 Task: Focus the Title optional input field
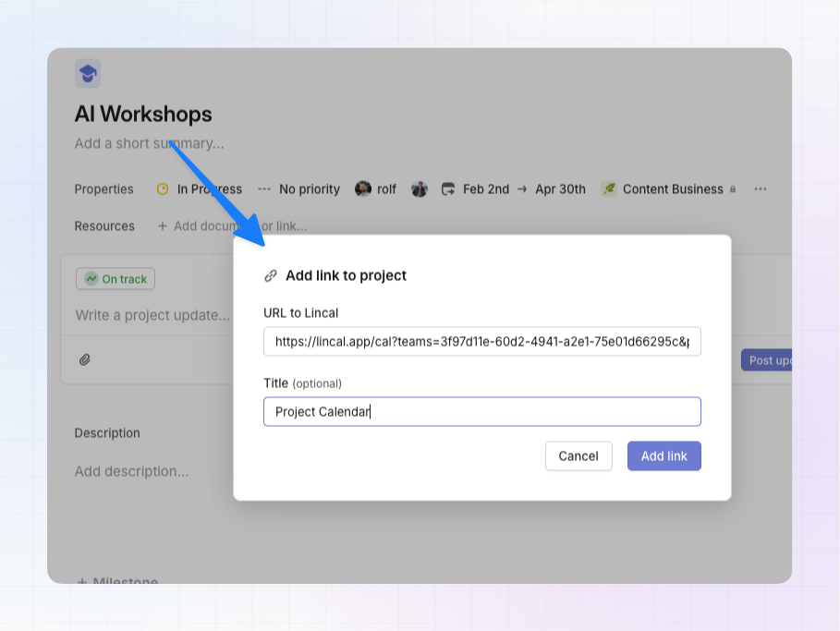[481, 411]
